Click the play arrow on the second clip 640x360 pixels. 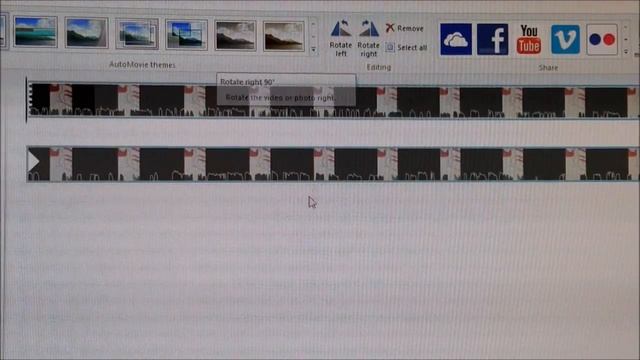(33, 162)
